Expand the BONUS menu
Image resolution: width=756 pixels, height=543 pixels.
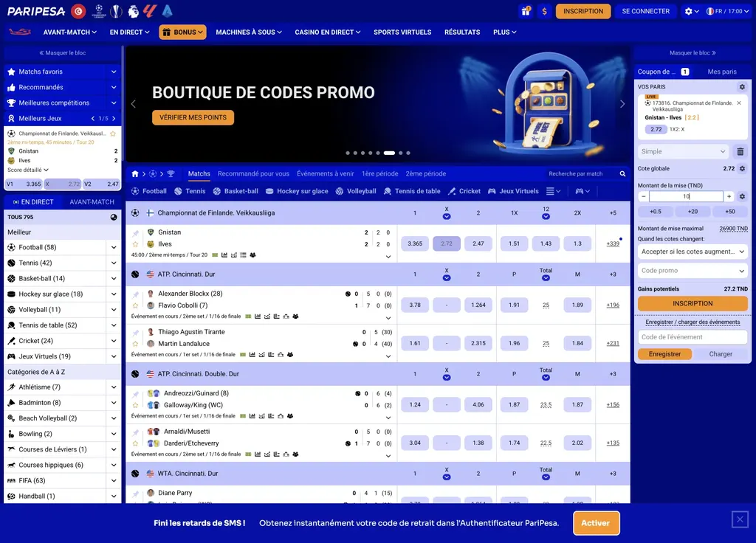(183, 32)
